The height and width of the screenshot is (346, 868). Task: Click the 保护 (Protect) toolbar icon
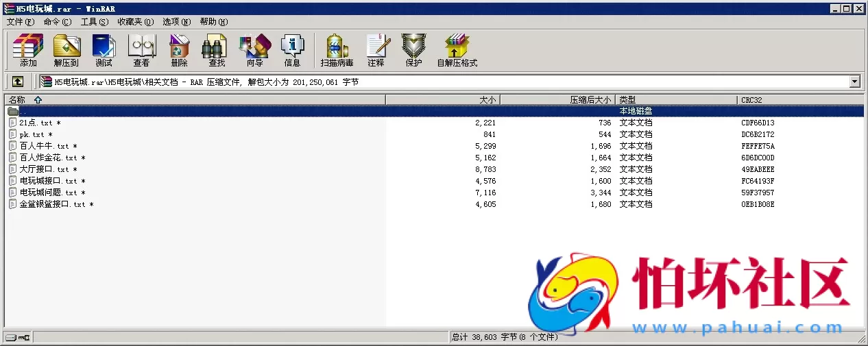(x=413, y=50)
